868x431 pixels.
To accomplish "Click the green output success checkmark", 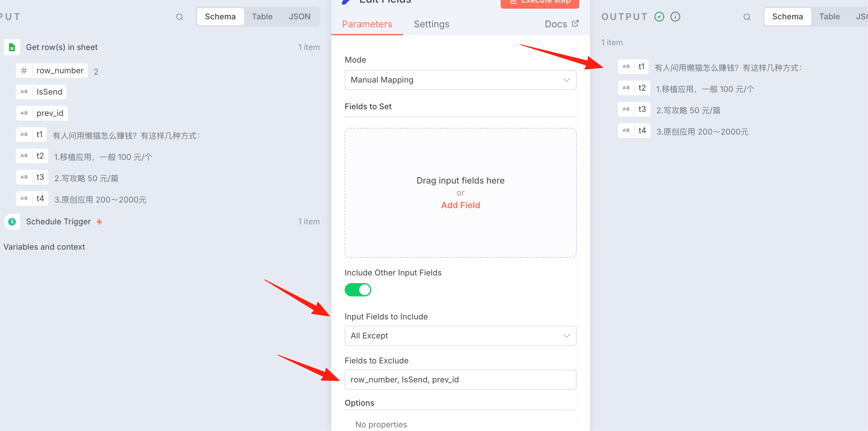I will pyautogui.click(x=659, y=17).
